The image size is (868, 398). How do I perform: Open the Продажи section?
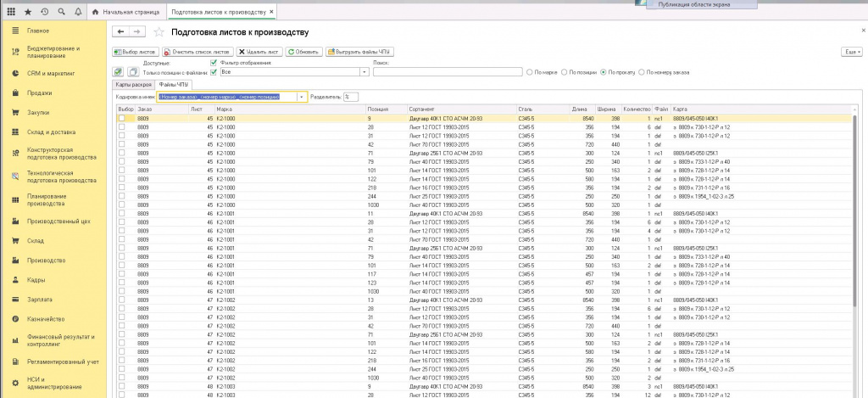pyautogui.click(x=39, y=93)
